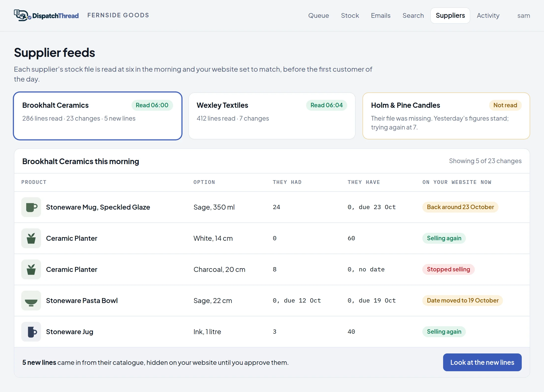Go to the Stock tab
Screen dimensions: 544x392
tap(350, 16)
